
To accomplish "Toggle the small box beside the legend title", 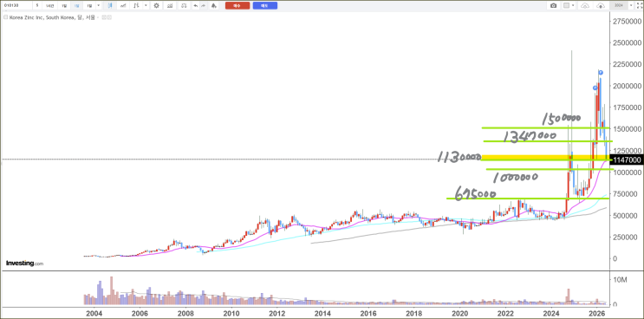I will click(x=104, y=17).
